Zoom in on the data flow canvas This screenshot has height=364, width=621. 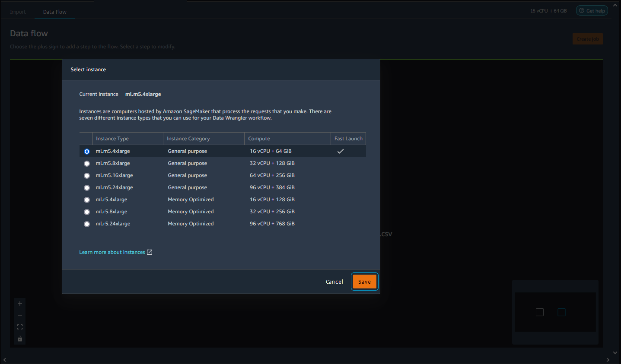(x=19, y=304)
